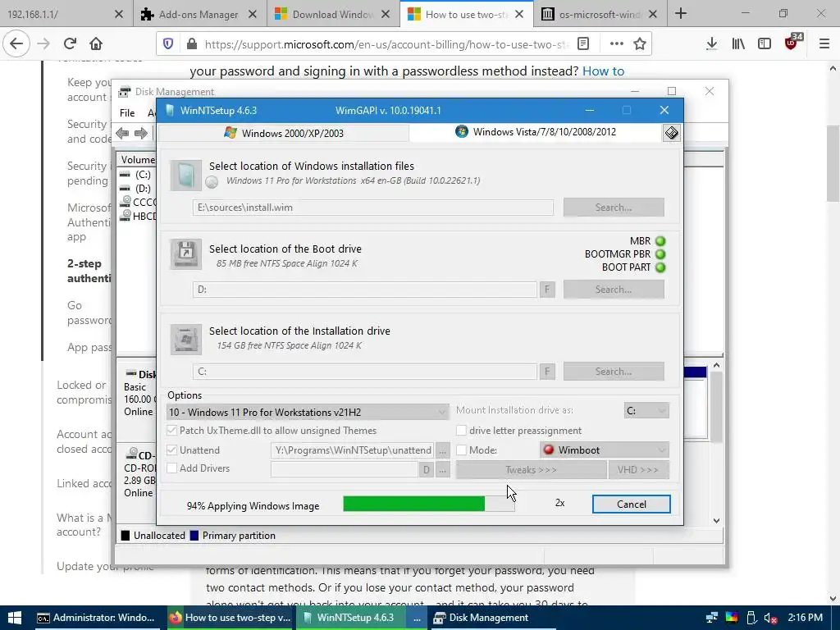Toggle reader view icon in address bar
840x630 pixels.
coord(583,44)
